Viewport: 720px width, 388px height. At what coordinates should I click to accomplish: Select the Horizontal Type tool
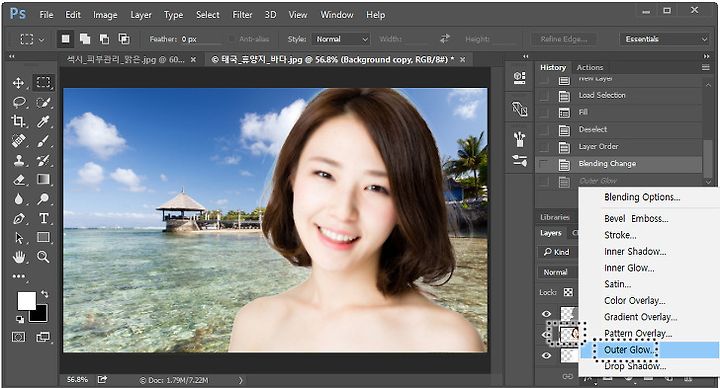pyautogui.click(x=44, y=218)
